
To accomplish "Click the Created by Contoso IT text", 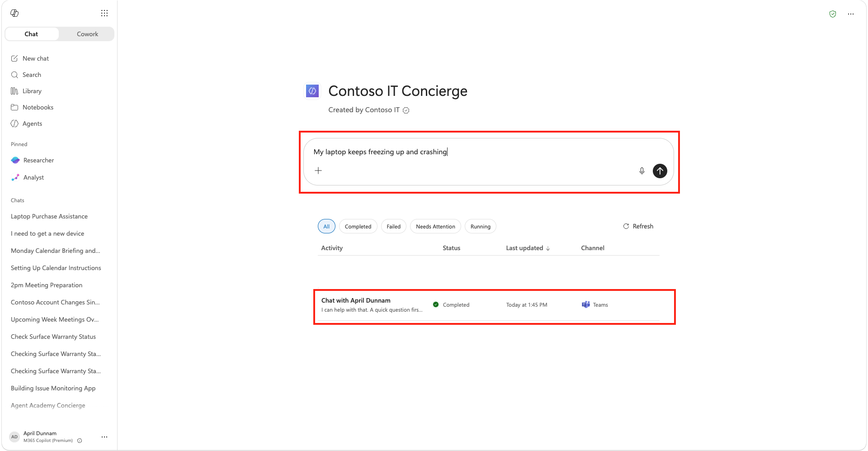I will tap(364, 110).
